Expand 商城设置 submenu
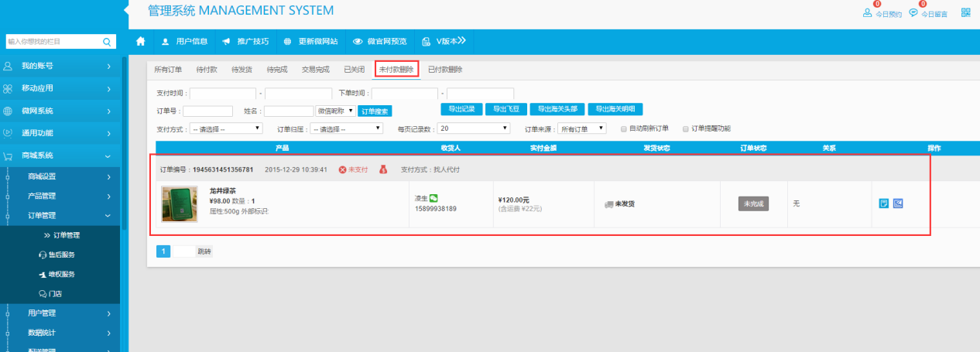 [x=60, y=176]
